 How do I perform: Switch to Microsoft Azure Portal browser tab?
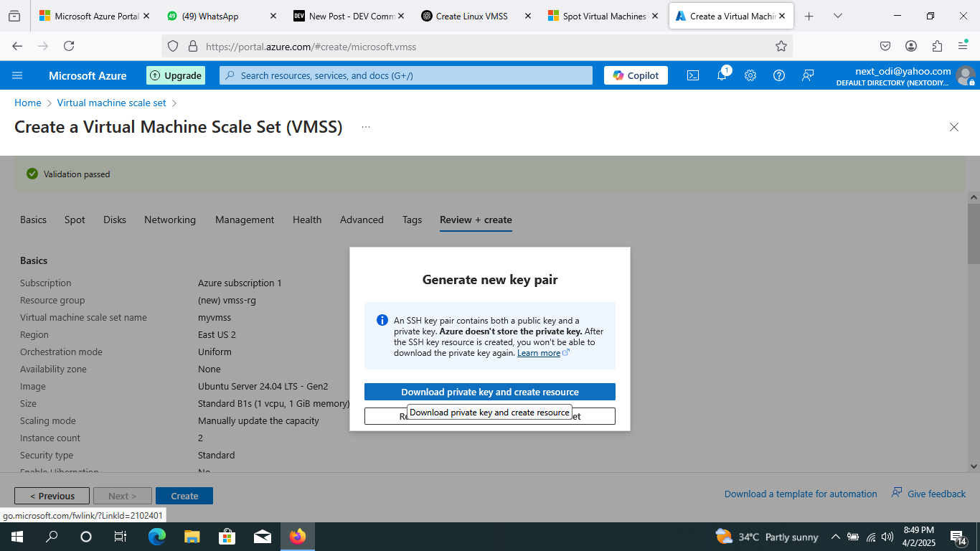coord(94,16)
